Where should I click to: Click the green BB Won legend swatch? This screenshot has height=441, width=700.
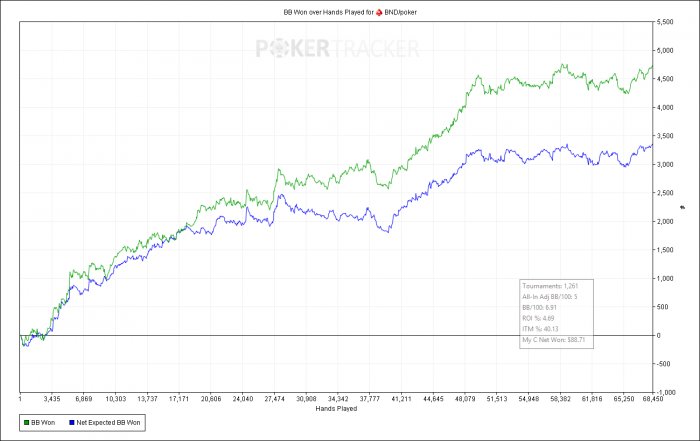[x=26, y=422]
